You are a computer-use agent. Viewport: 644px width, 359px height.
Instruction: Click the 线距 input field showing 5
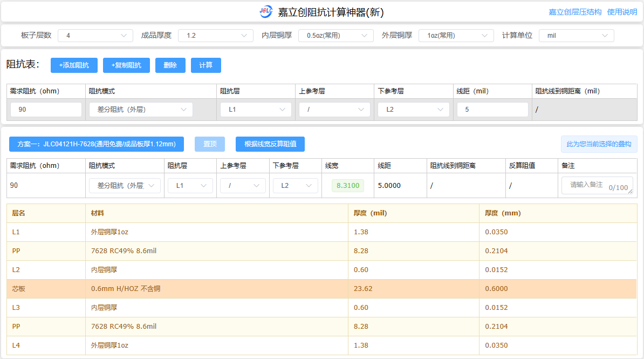[492, 110]
